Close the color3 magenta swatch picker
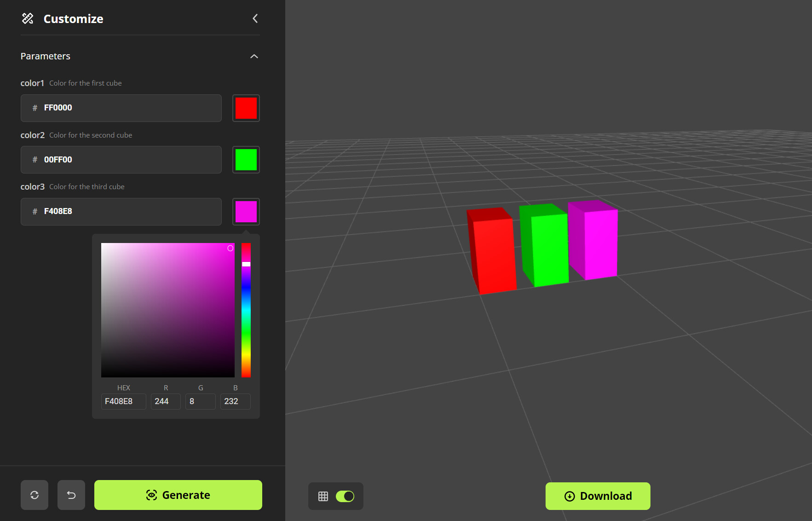This screenshot has width=812, height=521. click(x=246, y=212)
